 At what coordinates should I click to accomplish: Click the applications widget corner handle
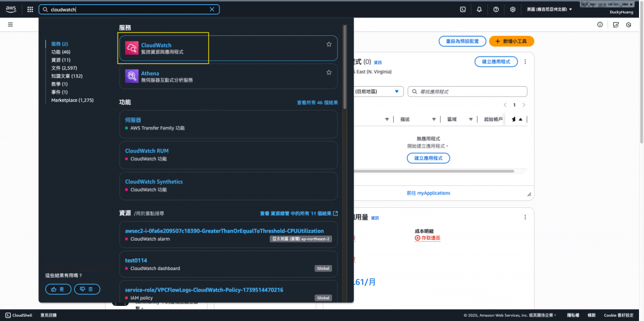[529, 195]
